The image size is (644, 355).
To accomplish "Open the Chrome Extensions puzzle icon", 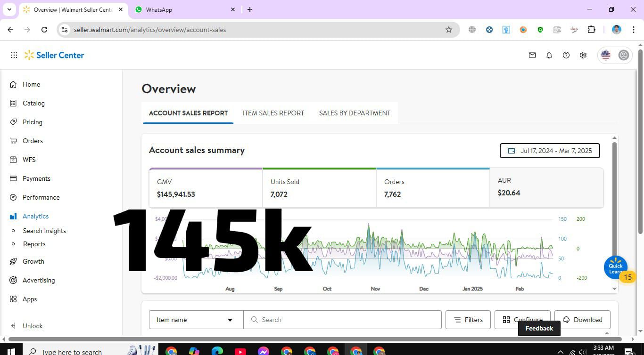I will pos(591,30).
